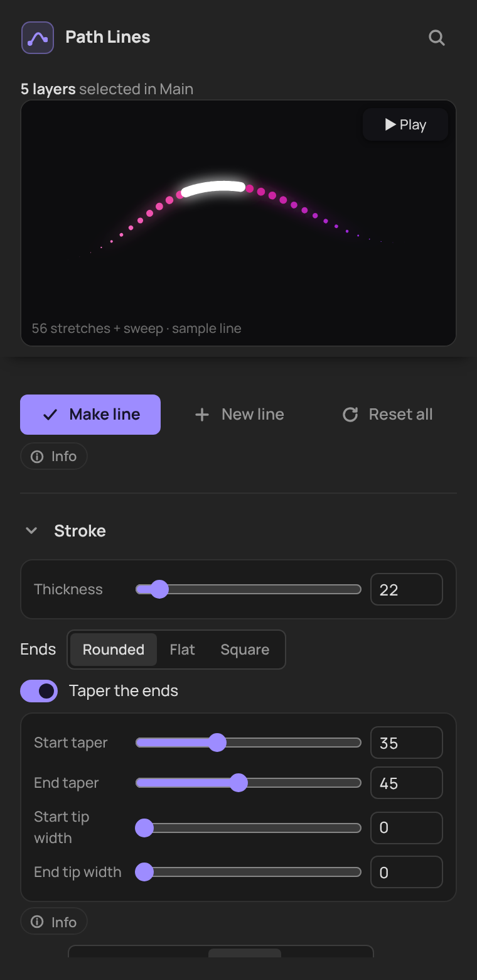Click the Thickness value field showing 22
Viewport: 477px width, 980px height.
[407, 589]
